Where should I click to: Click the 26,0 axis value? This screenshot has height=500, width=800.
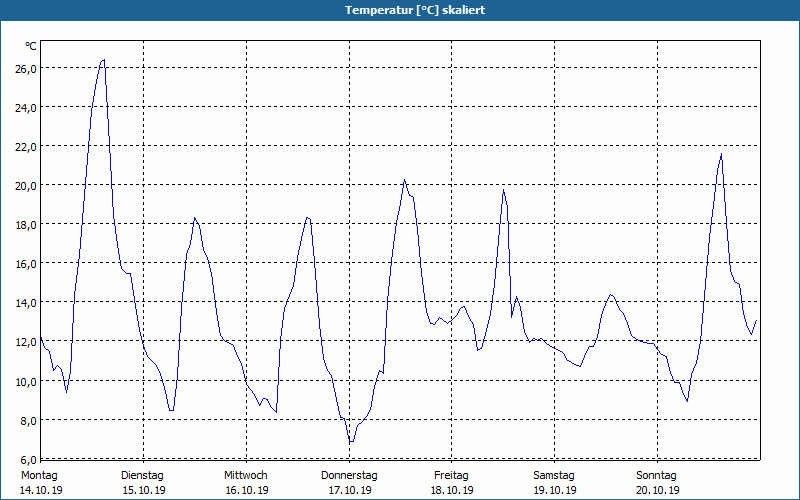click(x=26, y=68)
